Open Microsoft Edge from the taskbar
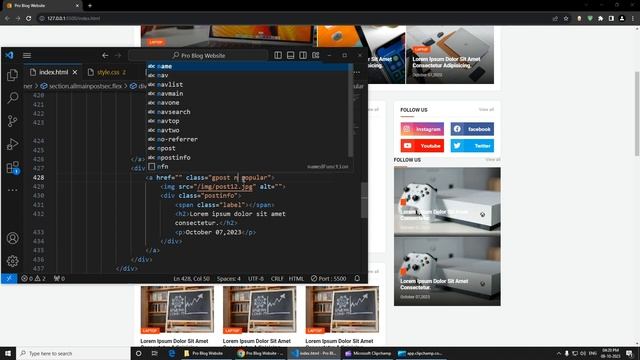This screenshot has height=360, width=640. tap(172, 353)
